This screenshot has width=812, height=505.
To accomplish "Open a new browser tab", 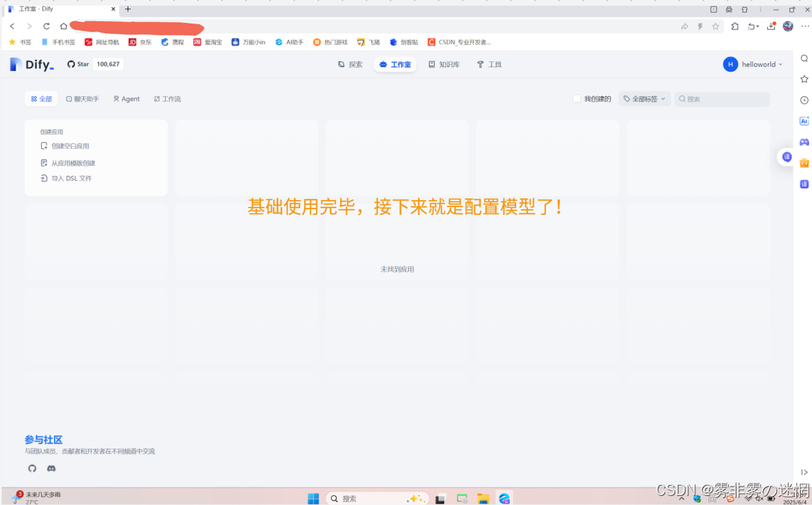I will (128, 9).
